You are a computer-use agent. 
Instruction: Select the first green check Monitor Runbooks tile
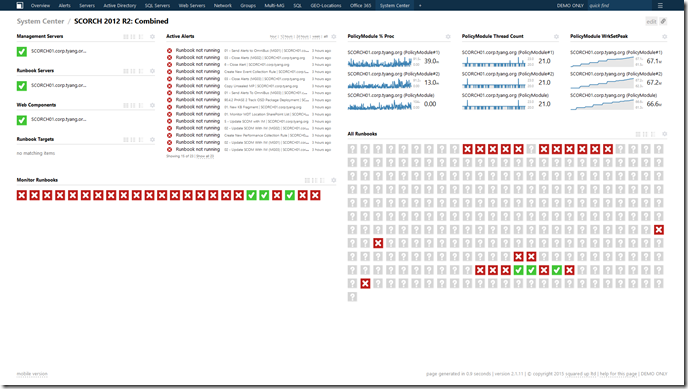point(251,195)
